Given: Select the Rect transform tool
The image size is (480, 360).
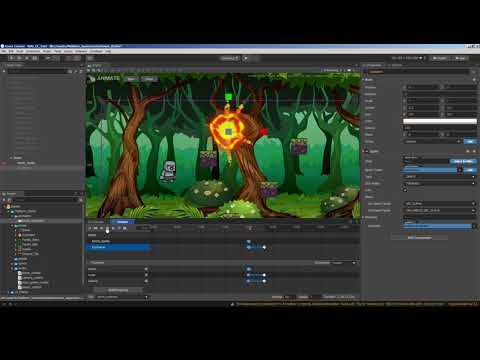Looking at the screenshot, I should tap(35, 58).
